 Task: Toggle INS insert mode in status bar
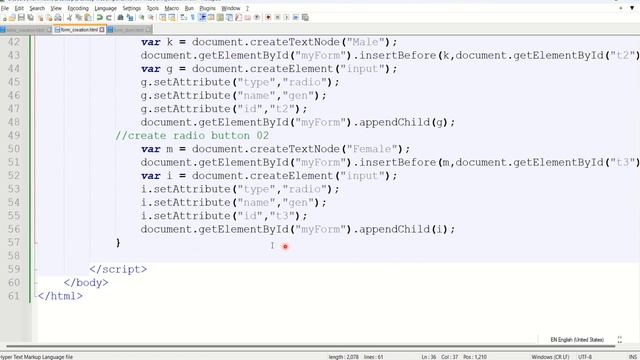[x=633, y=357]
